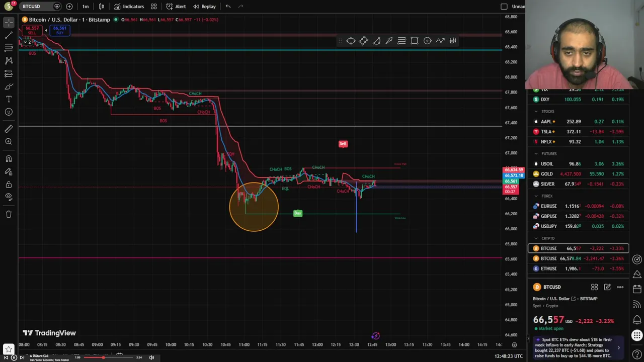The image size is (644, 362).
Task: Toggle magnet mode in left toolbar
Action: pos(9,159)
